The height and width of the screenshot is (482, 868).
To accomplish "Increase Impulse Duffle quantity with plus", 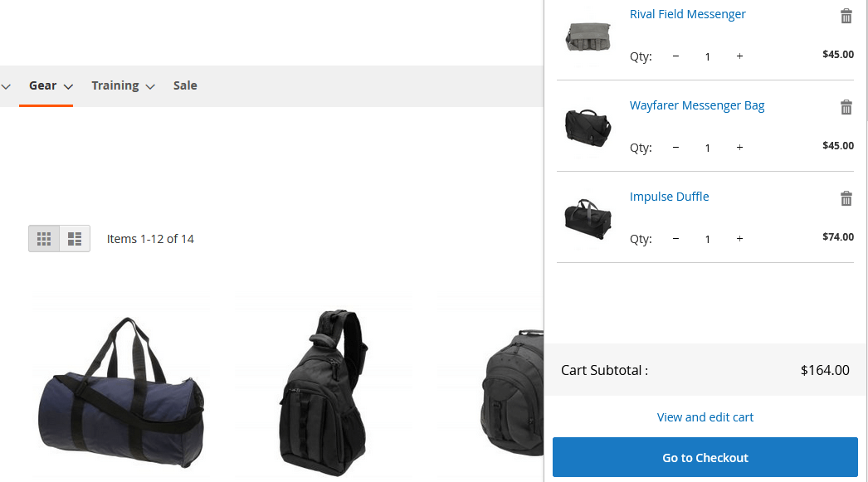I will tap(739, 238).
